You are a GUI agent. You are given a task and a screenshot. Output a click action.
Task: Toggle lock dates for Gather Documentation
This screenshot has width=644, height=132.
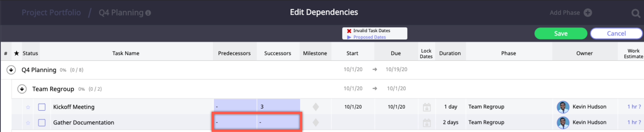[427, 123]
